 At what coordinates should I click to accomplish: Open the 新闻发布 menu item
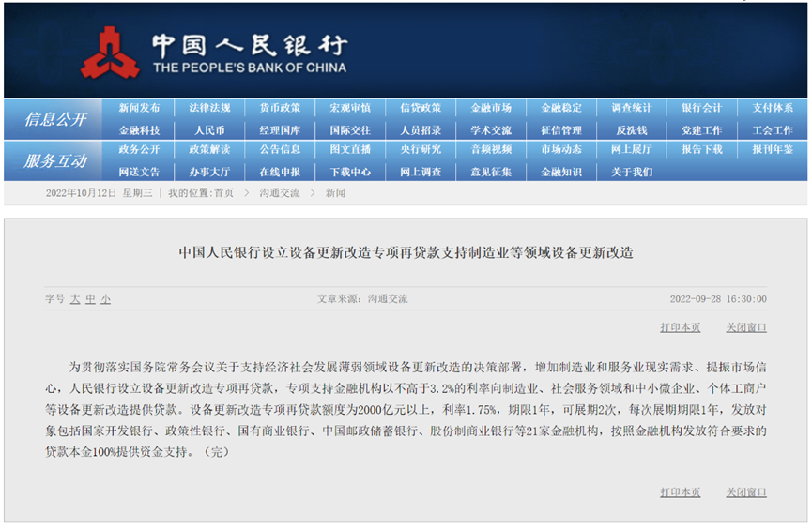pyautogui.click(x=139, y=108)
